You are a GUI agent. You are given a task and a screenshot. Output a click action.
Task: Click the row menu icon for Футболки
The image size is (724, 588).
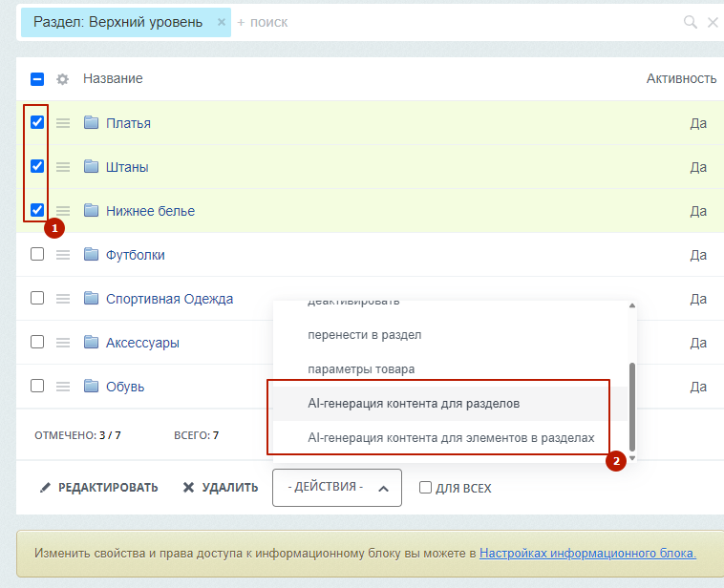pyautogui.click(x=63, y=254)
